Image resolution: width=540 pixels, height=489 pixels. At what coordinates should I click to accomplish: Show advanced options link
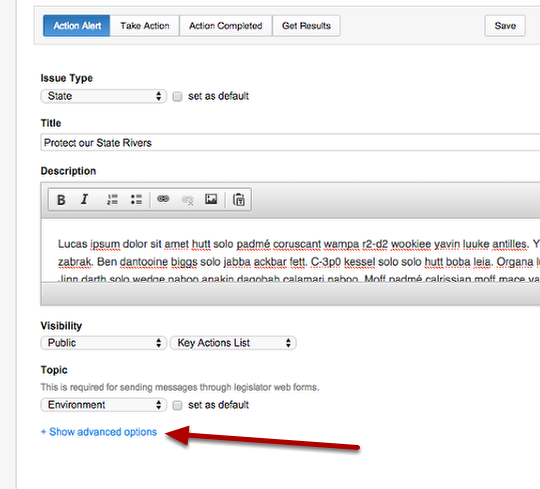coord(99,432)
